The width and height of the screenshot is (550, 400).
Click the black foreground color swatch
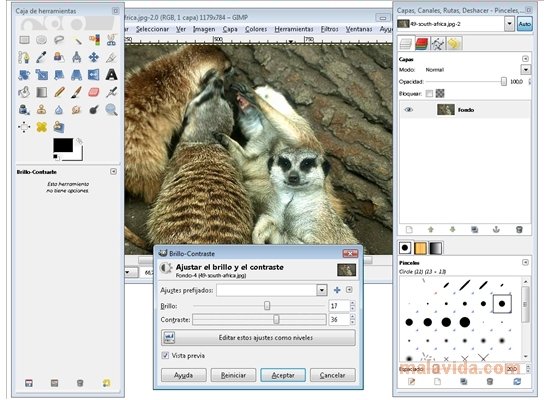click(x=63, y=145)
